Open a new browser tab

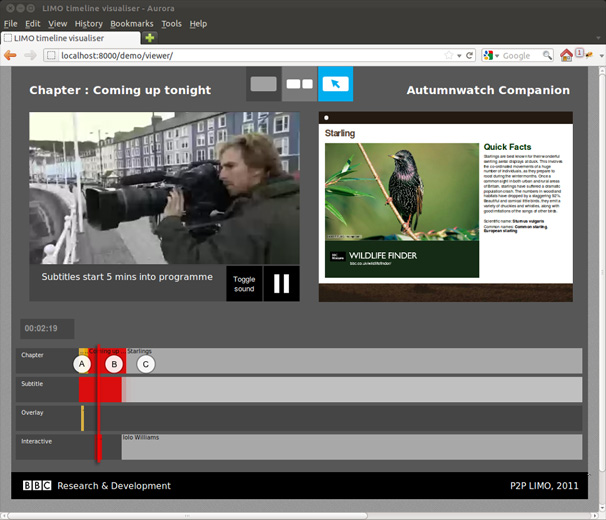click(x=151, y=38)
